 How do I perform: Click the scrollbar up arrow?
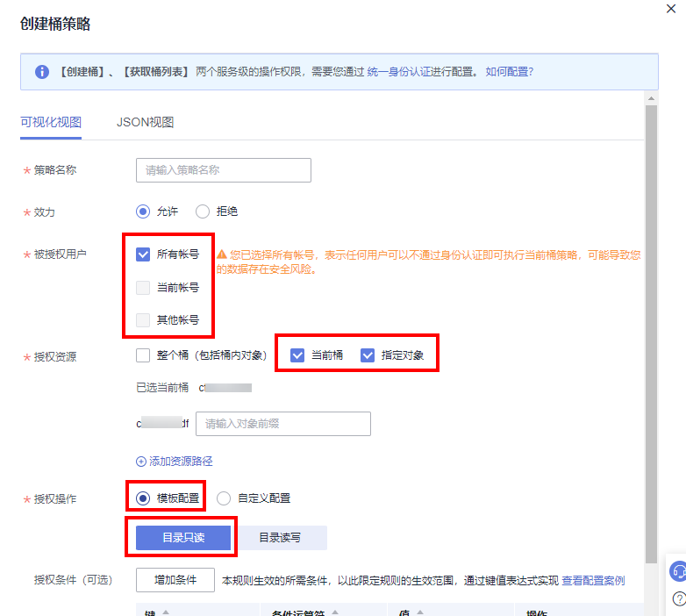pyautogui.click(x=652, y=98)
